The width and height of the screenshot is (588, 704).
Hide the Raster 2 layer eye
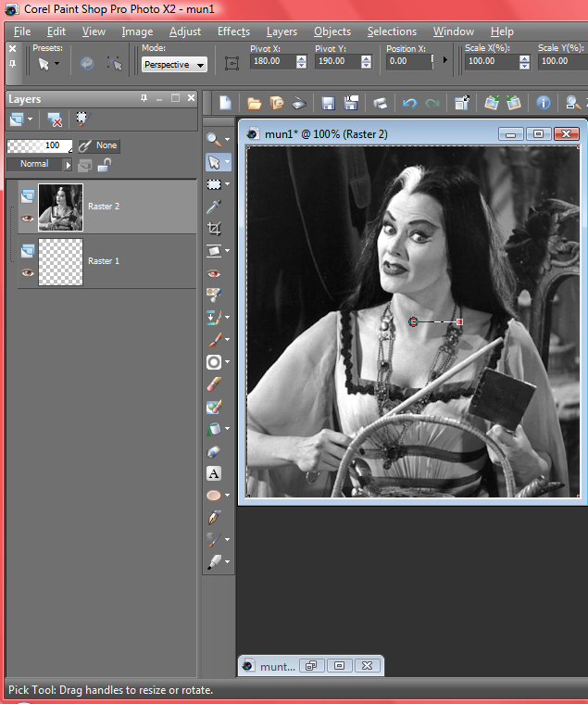(x=28, y=219)
